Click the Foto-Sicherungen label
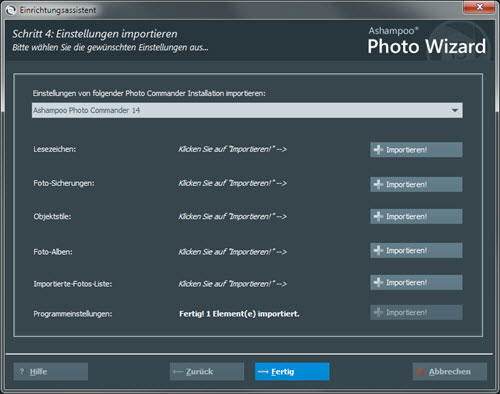 click(64, 183)
